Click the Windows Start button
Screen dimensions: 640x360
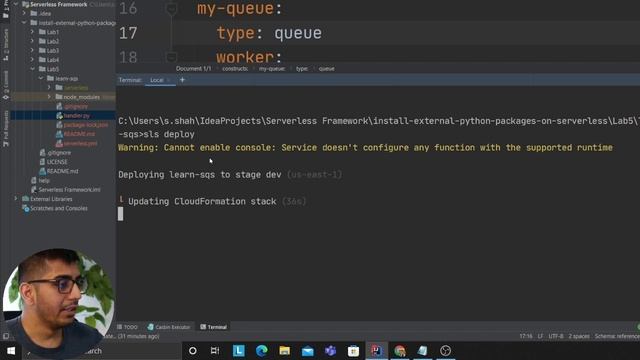pyautogui.click(x=11, y=351)
